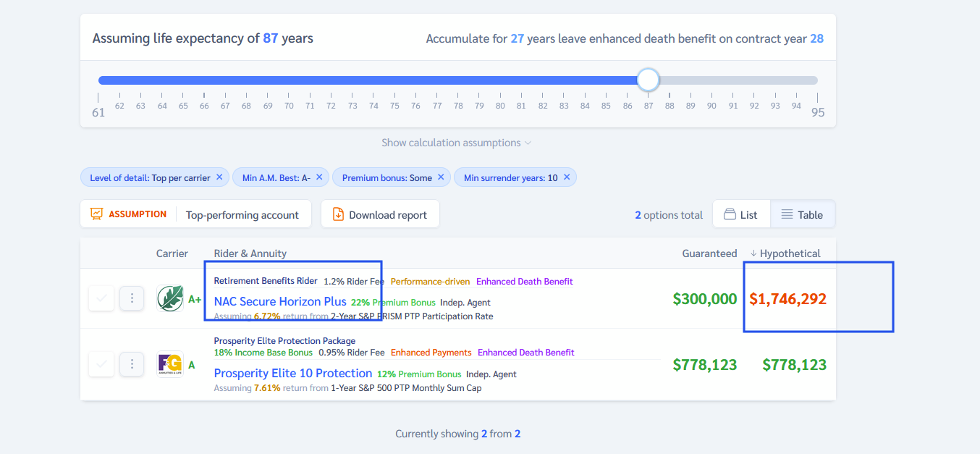Switch to List view
The width and height of the screenshot is (980, 454).
(x=741, y=214)
